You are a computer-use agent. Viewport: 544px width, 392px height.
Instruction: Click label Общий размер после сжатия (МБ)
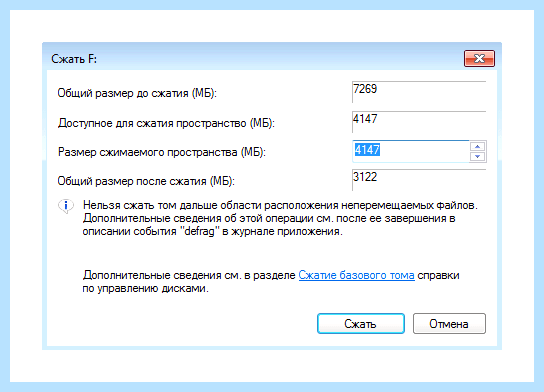[146, 181]
